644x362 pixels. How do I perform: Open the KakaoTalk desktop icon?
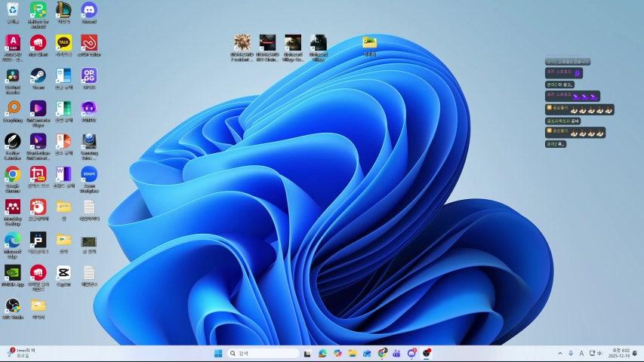coord(63,42)
